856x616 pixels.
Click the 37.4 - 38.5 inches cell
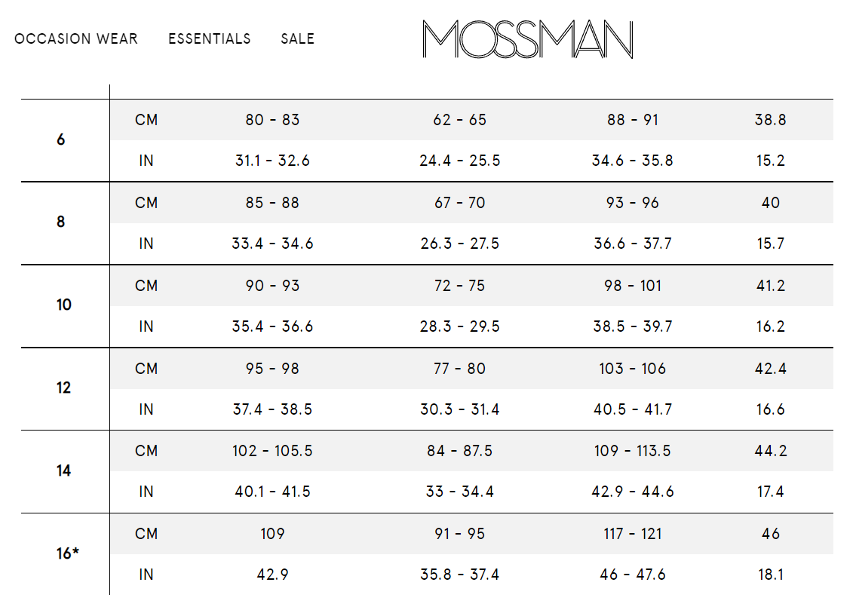pos(272,409)
